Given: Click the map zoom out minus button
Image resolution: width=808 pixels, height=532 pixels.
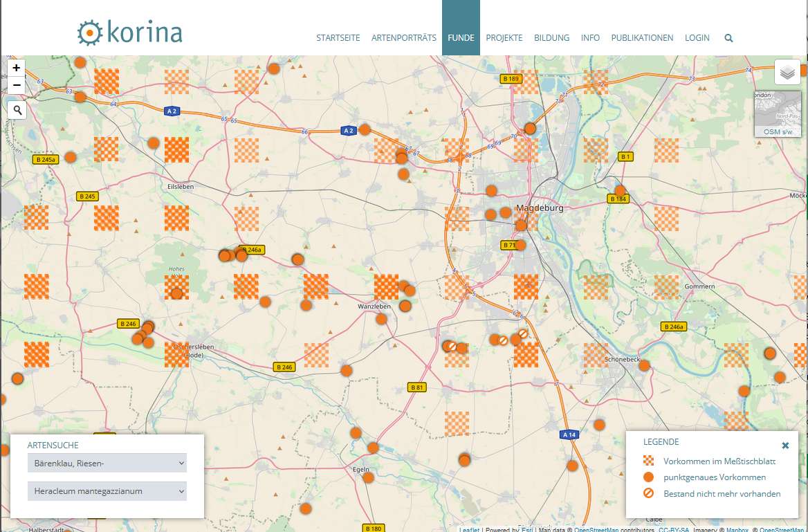Looking at the screenshot, I should point(17,85).
